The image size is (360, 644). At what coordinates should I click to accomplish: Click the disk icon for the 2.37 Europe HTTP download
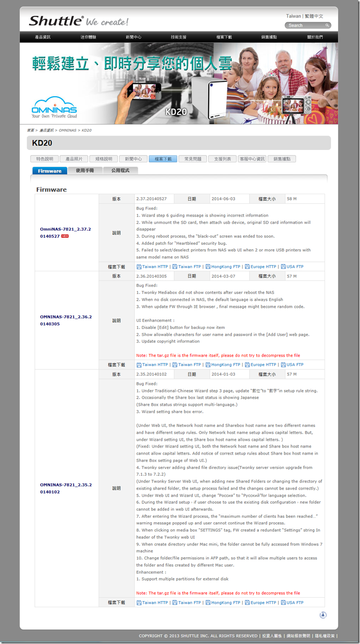click(x=247, y=267)
